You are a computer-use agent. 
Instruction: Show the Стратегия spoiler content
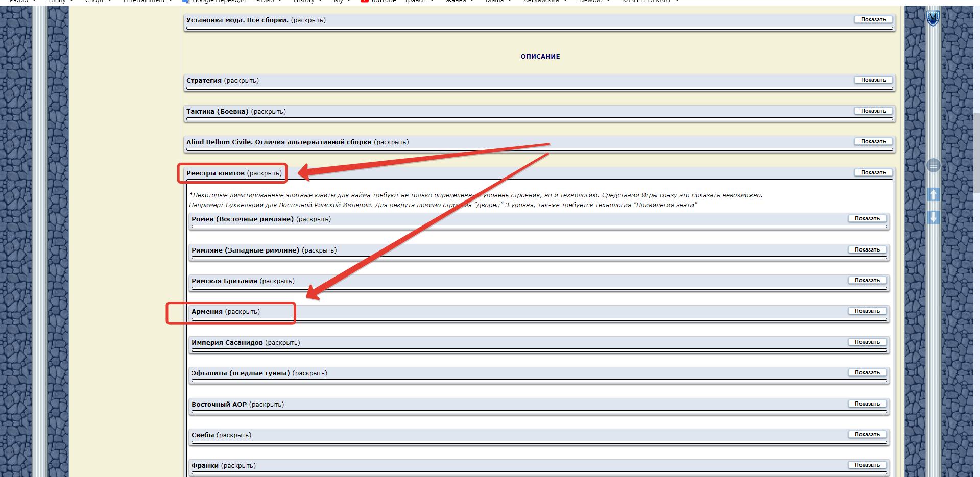[873, 80]
